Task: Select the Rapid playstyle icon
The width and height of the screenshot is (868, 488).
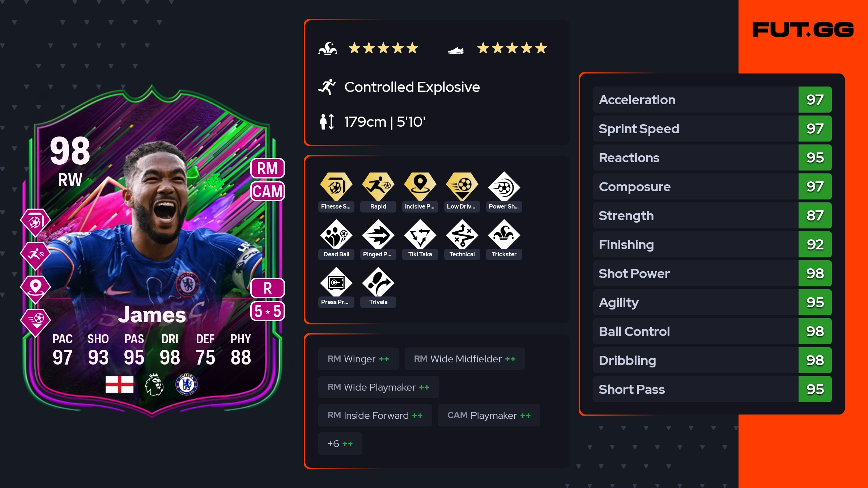Action: pyautogui.click(x=378, y=186)
